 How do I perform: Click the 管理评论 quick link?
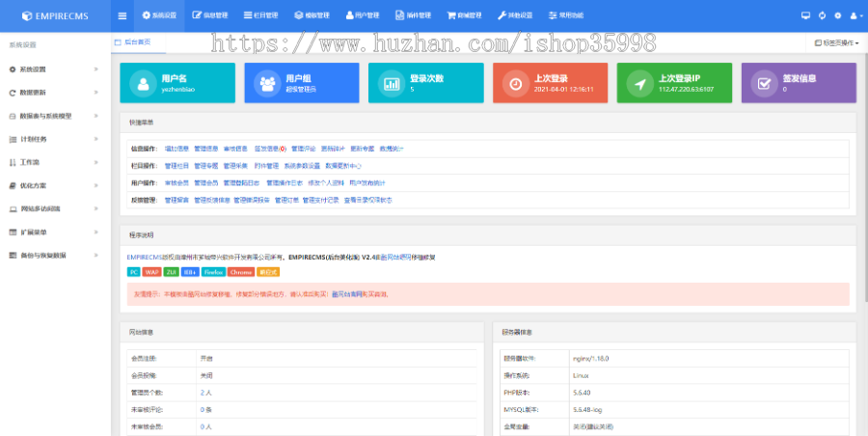pos(303,149)
